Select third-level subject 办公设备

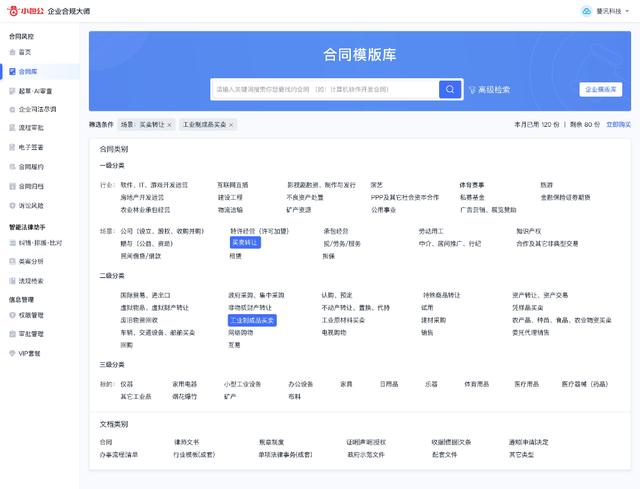click(300, 384)
